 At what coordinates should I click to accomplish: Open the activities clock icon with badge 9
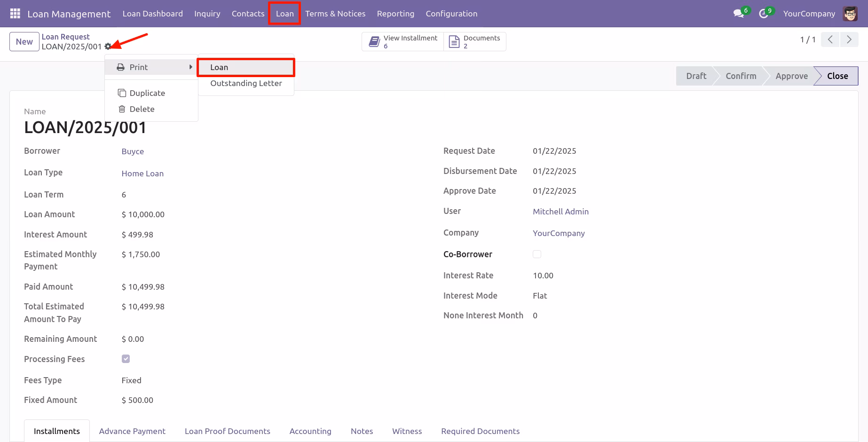click(x=764, y=14)
